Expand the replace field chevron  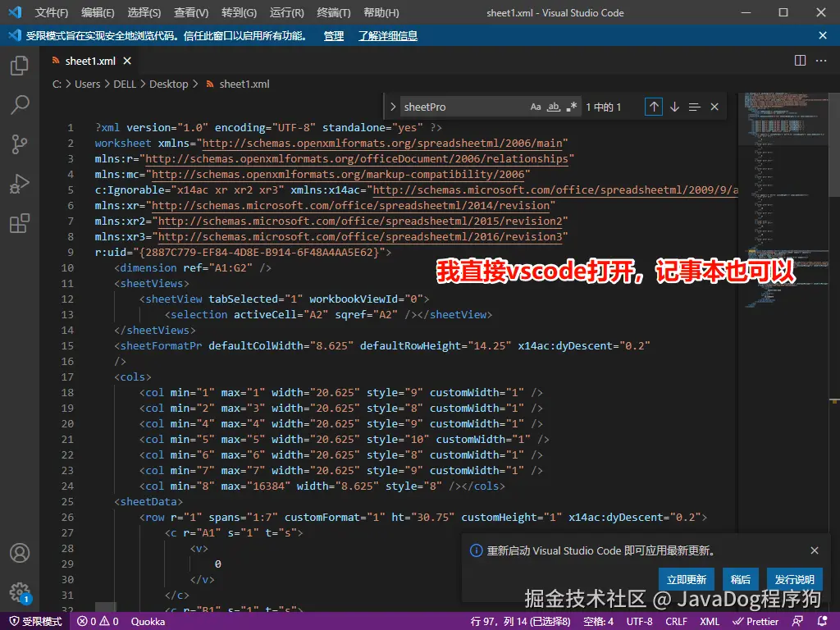tap(393, 107)
